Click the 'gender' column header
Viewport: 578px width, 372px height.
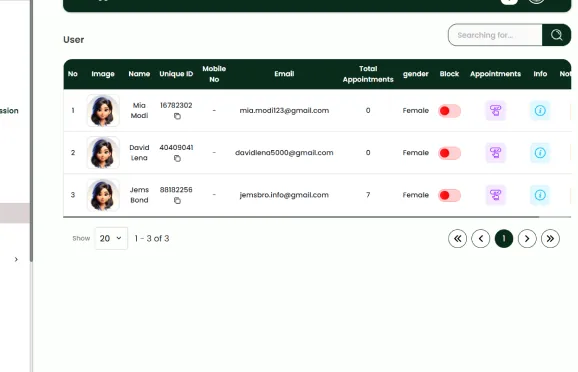click(415, 74)
